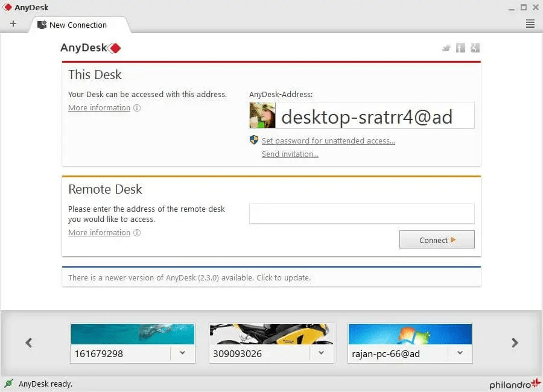Share AnyDesk on Google+
The width and height of the screenshot is (543, 392).
click(475, 48)
